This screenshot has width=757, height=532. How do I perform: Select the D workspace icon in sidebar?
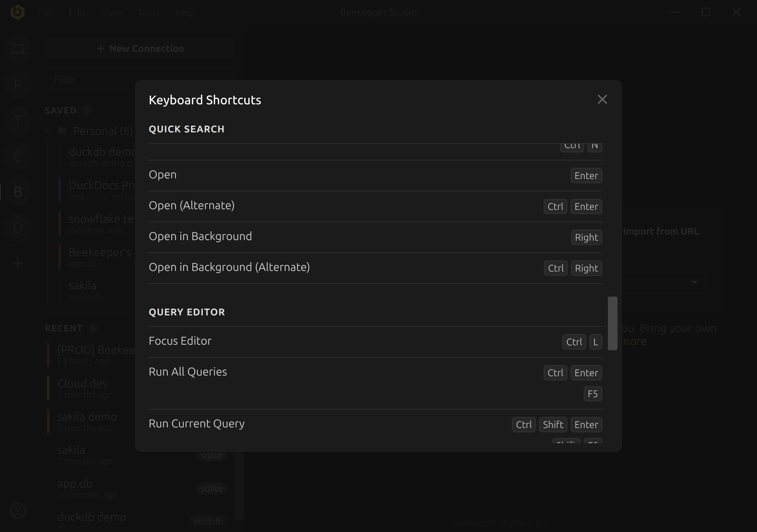pos(17,227)
